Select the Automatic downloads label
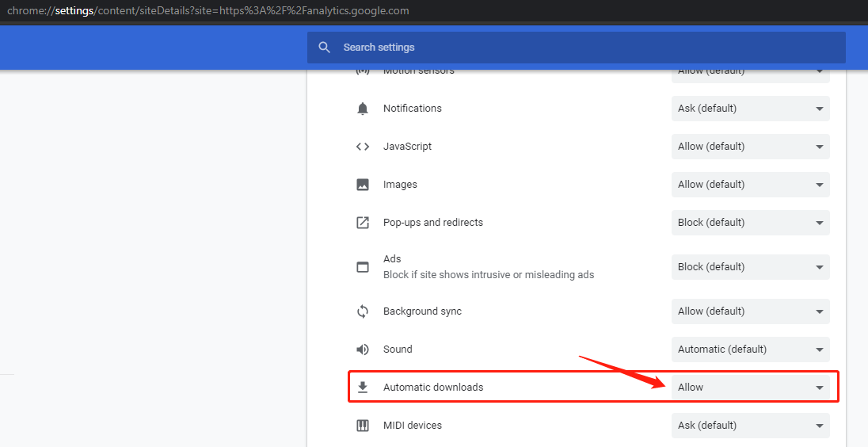Image resolution: width=868 pixels, height=447 pixels. (x=433, y=388)
